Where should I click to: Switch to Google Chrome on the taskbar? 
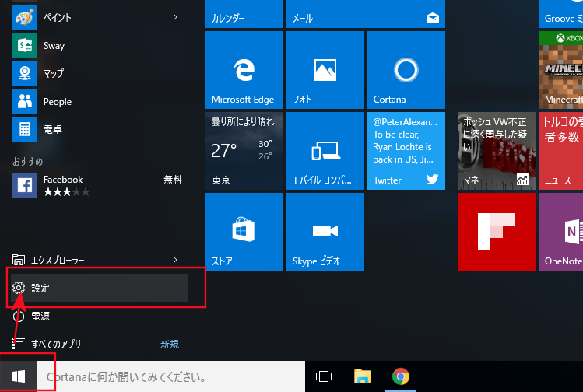401,376
